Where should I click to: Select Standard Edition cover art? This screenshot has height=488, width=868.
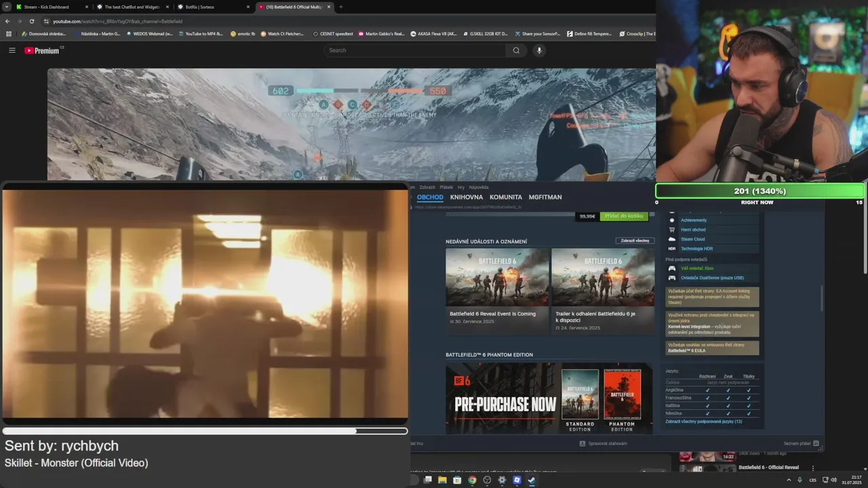[x=580, y=394]
